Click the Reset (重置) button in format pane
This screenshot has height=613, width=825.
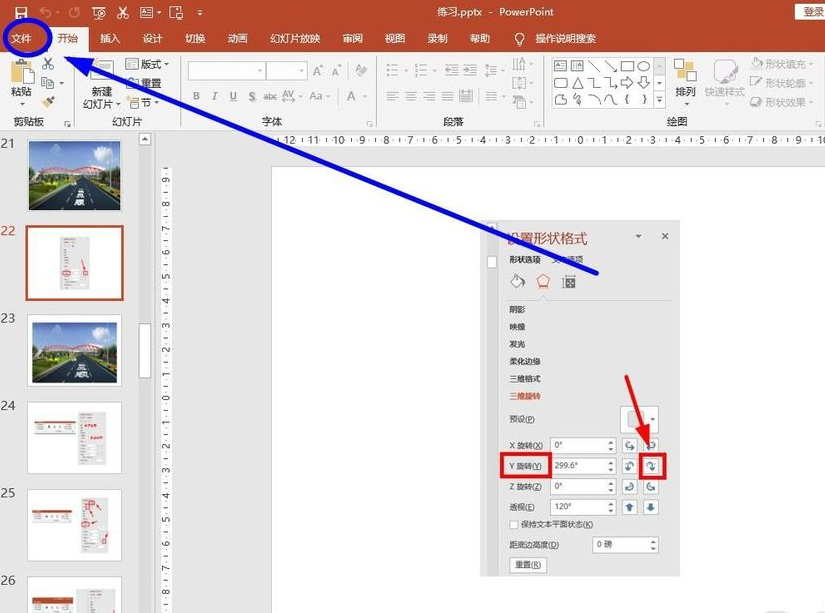click(528, 565)
